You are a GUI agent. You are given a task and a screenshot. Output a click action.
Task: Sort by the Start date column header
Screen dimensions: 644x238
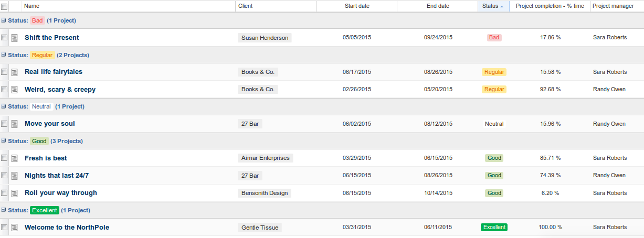(357, 6)
